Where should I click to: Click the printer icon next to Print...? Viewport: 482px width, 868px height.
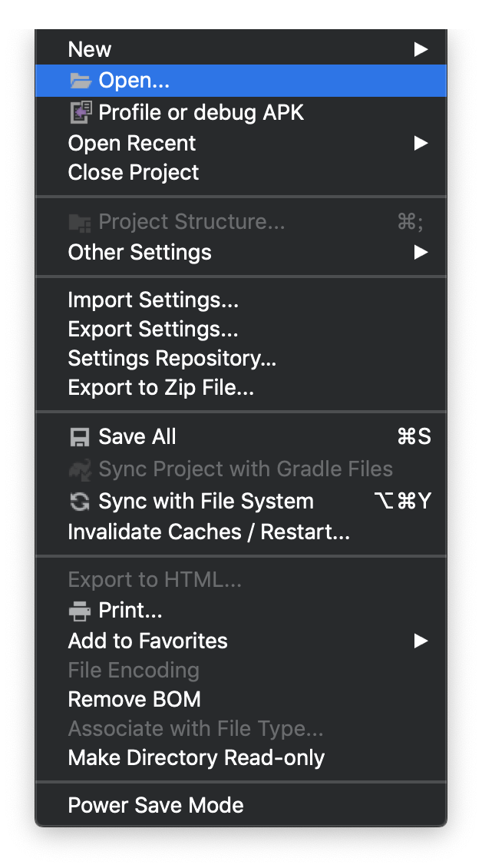tap(80, 611)
